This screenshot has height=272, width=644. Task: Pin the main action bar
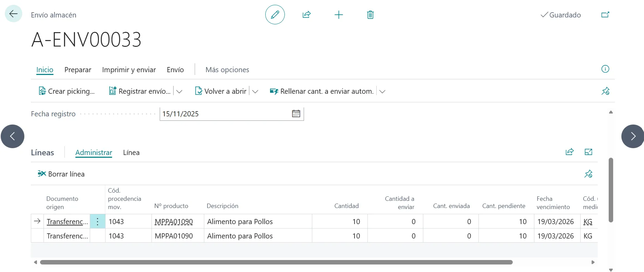(605, 91)
